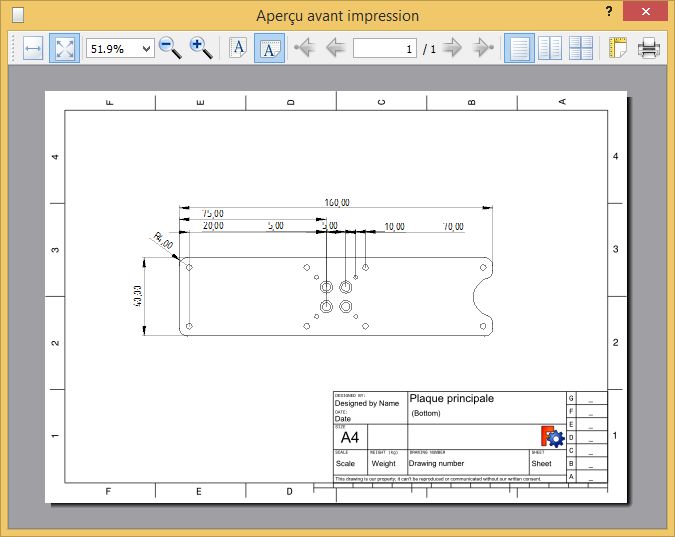This screenshot has height=537, width=675.
Task: Click the zoom out magnifier icon
Action: (170, 48)
